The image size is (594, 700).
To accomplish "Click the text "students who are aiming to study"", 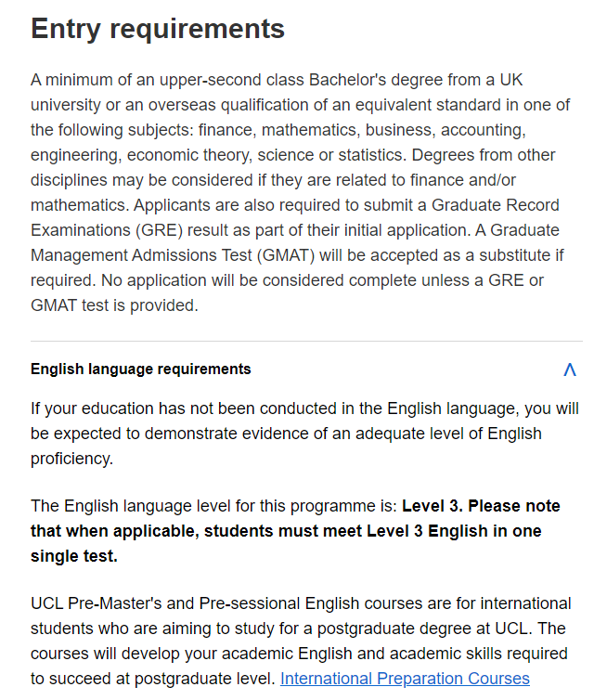I will (148, 629).
